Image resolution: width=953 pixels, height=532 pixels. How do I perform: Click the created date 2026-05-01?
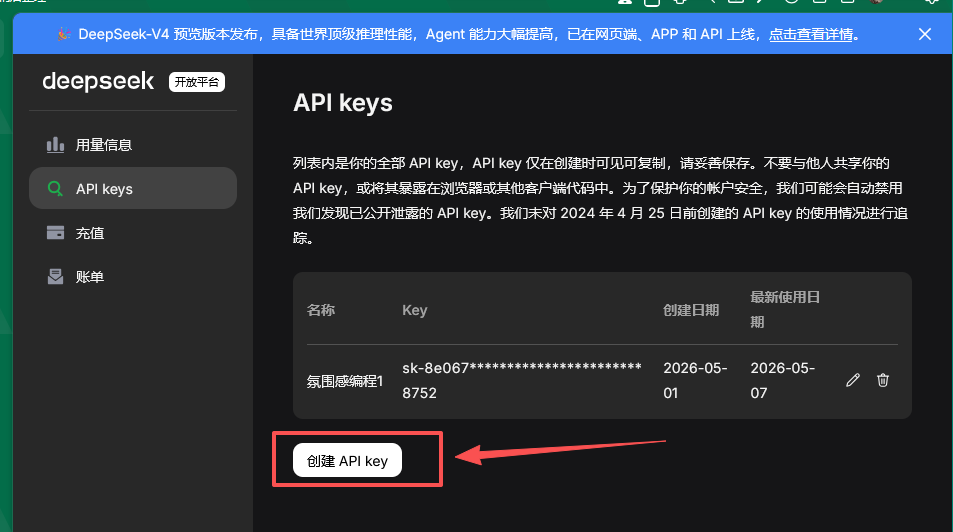[695, 380]
